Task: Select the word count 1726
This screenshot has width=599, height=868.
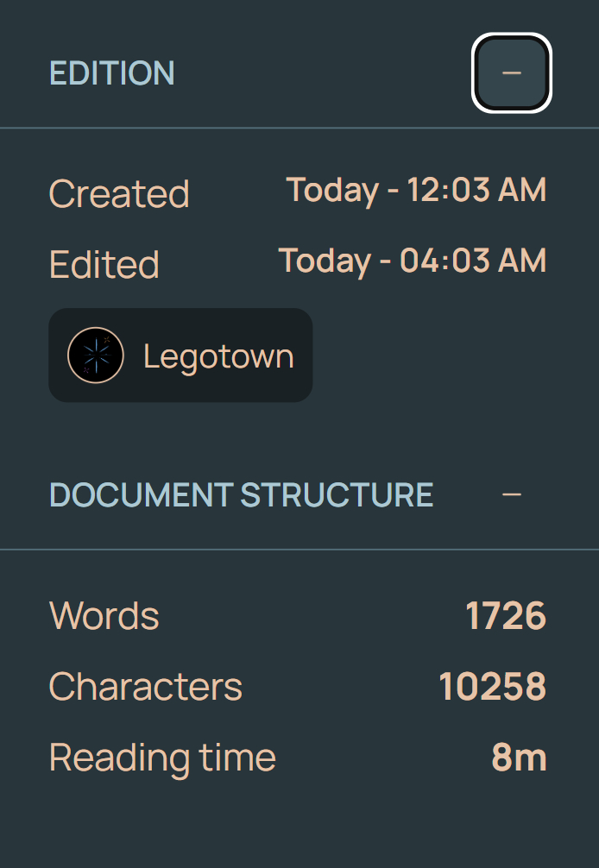Action: pyautogui.click(x=506, y=616)
